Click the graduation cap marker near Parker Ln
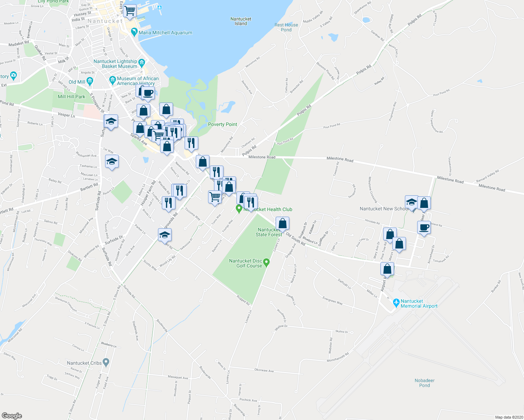The height and width of the screenshot is (420, 524). click(x=165, y=235)
